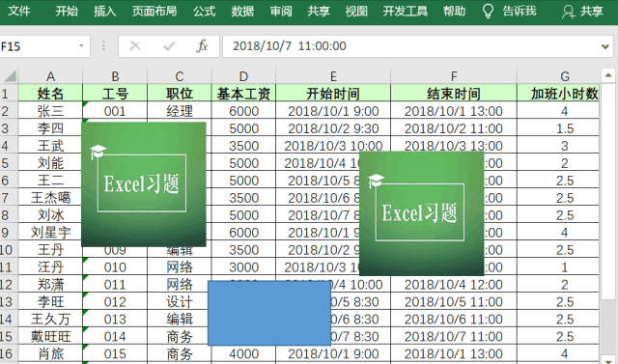The image size is (618, 364).
Task: Select the cell containing 戴旺旺
Action: click(50, 336)
